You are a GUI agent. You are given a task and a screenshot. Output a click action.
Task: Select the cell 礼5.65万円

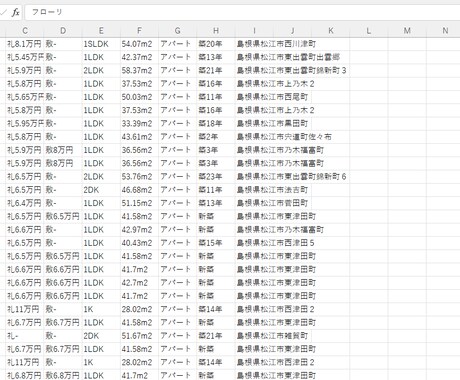point(25,97)
